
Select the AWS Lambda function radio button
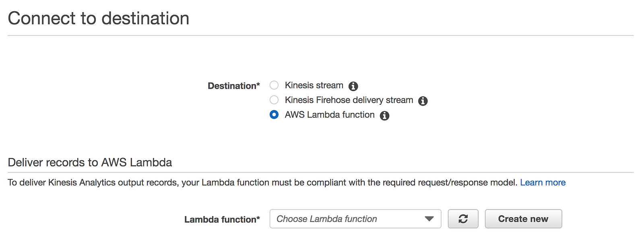point(274,115)
